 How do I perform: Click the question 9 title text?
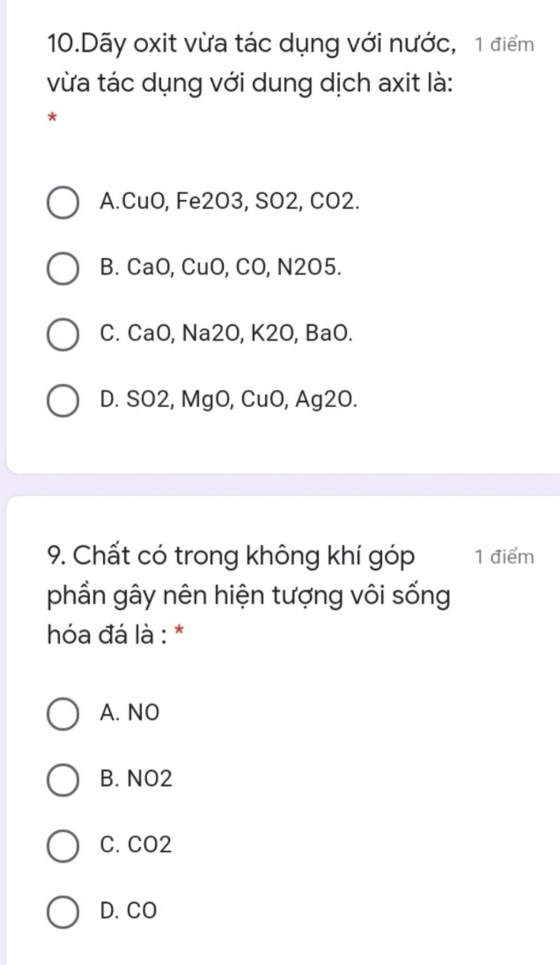tap(249, 596)
